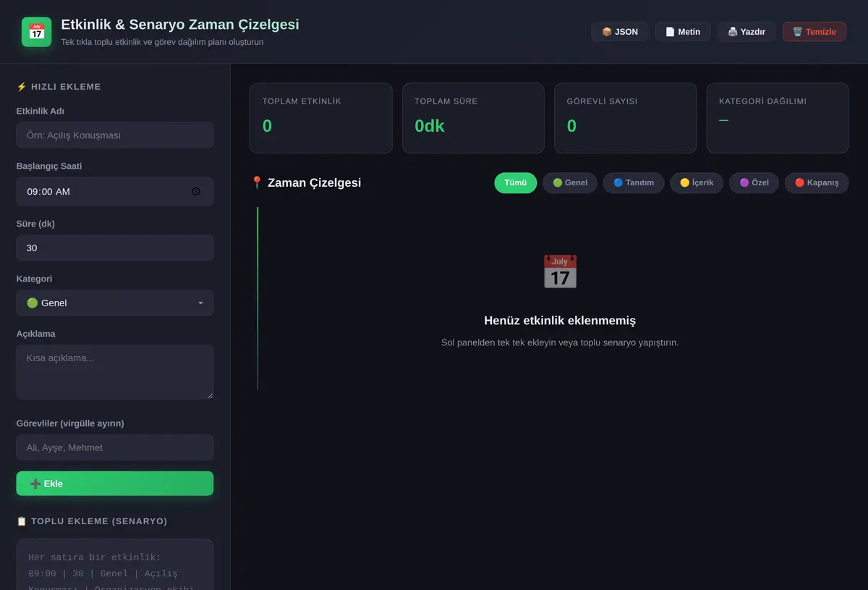Click the Zaman Çizelgesi heading
The image size is (868, 590).
click(306, 183)
